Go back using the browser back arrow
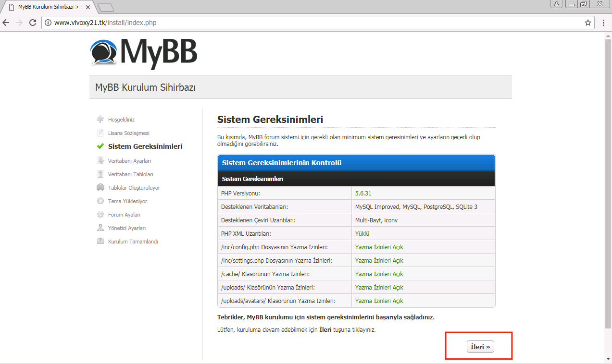This screenshot has width=612, height=364. [6, 23]
